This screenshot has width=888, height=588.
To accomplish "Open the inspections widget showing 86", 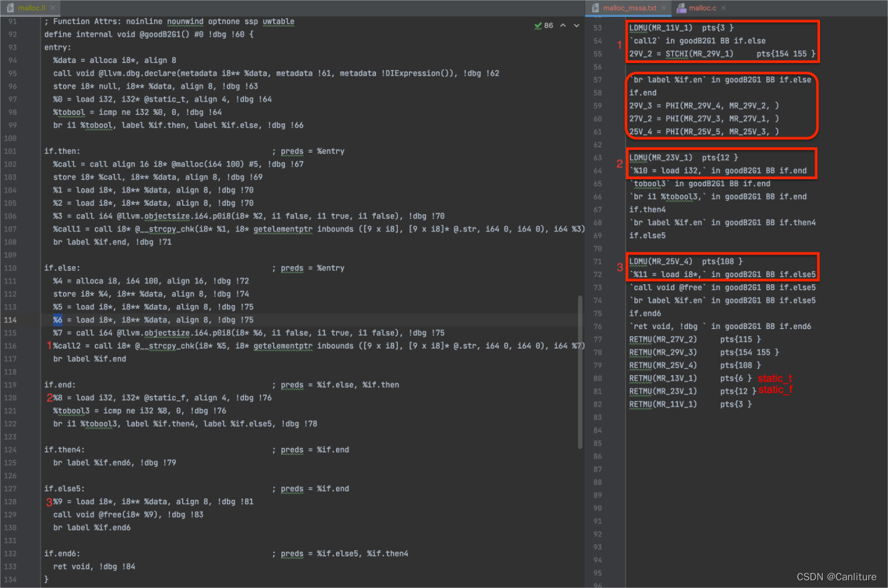I will coord(543,25).
